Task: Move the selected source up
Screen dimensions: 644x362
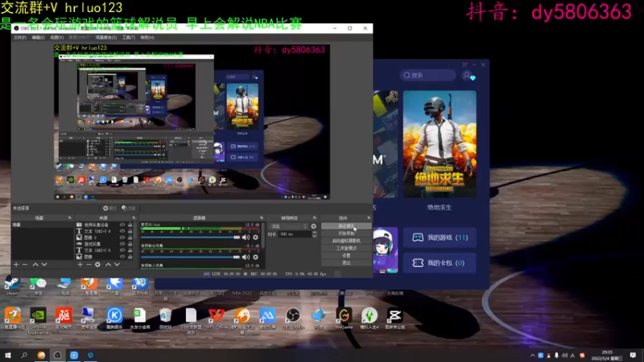Action: pyautogui.click(x=108, y=265)
